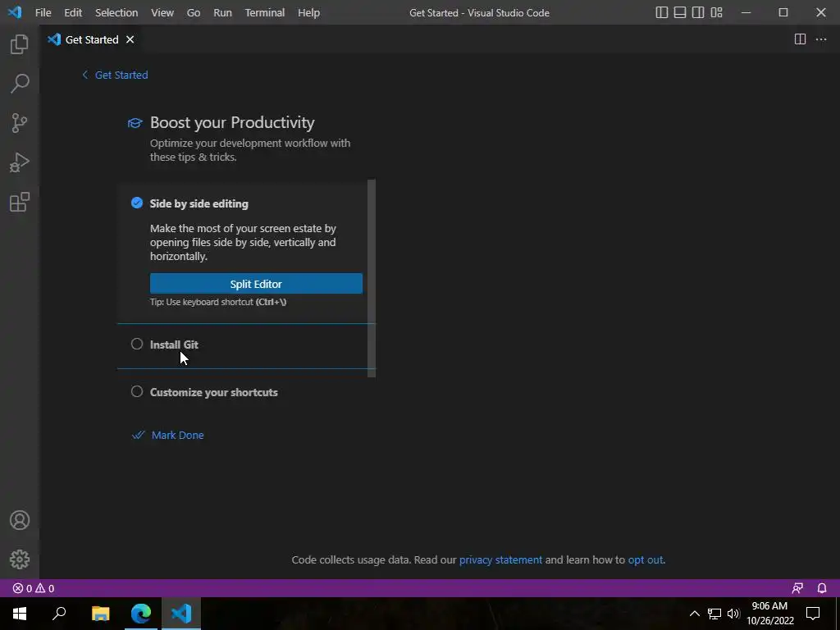Toggle the Install Git step circle
This screenshot has width=840, height=630.
point(137,344)
